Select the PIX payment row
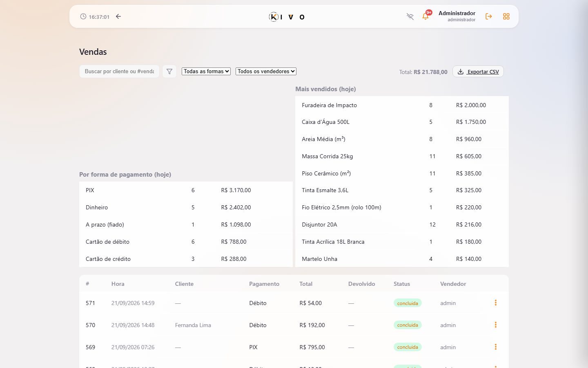The image size is (588, 368). pos(186,190)
